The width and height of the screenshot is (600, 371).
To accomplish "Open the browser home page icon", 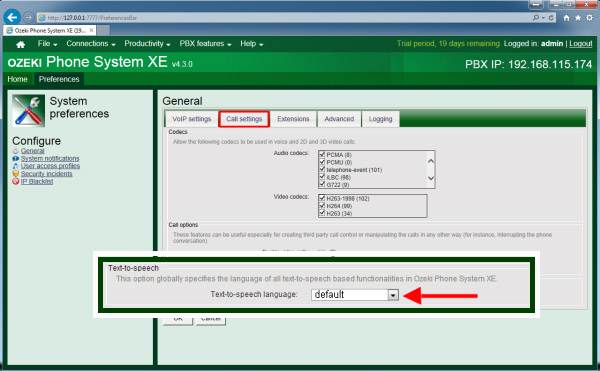I will (x=566, y=18).
